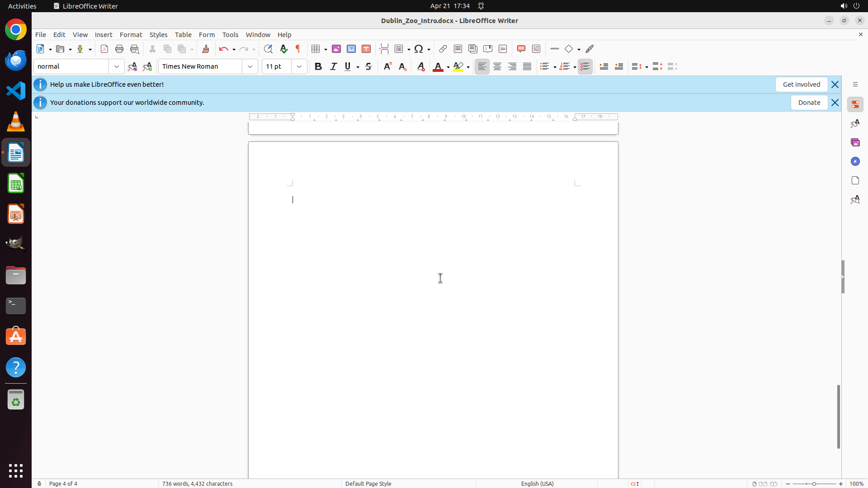The width and height of the screenshot is (868, 488).
Task: Click the zoom slider in status bar
Action: coord(814,483)
